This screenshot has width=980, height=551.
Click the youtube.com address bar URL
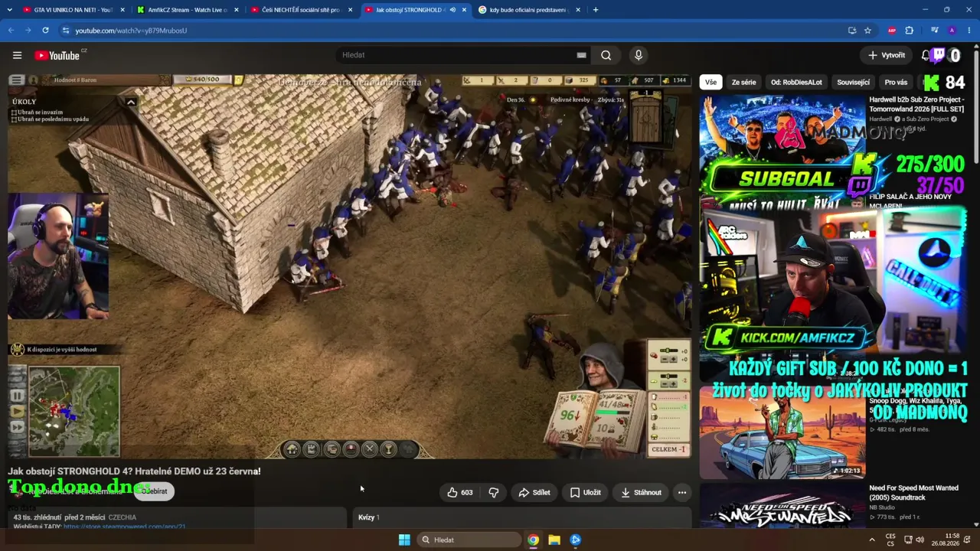coord(131,31)
